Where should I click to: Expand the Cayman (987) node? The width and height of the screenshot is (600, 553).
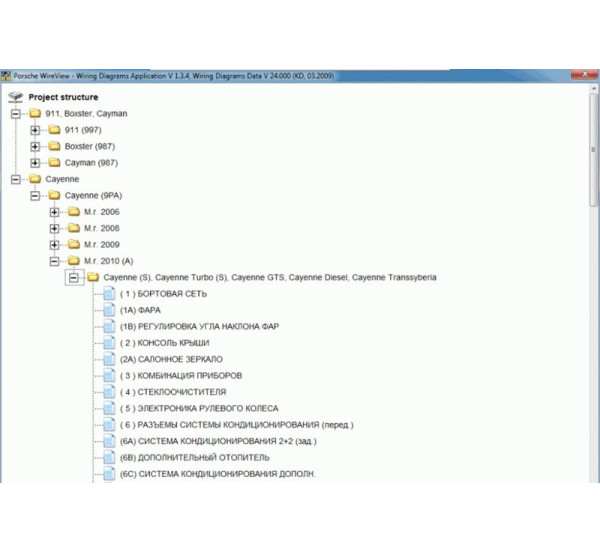pos(36,163)
